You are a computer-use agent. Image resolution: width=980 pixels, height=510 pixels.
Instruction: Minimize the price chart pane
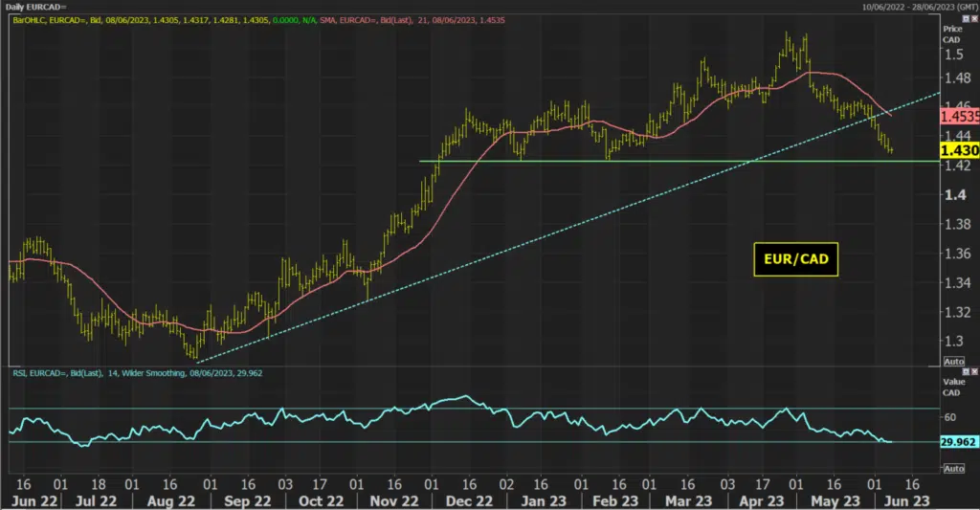pyautogui.click(x=967, y=19)
